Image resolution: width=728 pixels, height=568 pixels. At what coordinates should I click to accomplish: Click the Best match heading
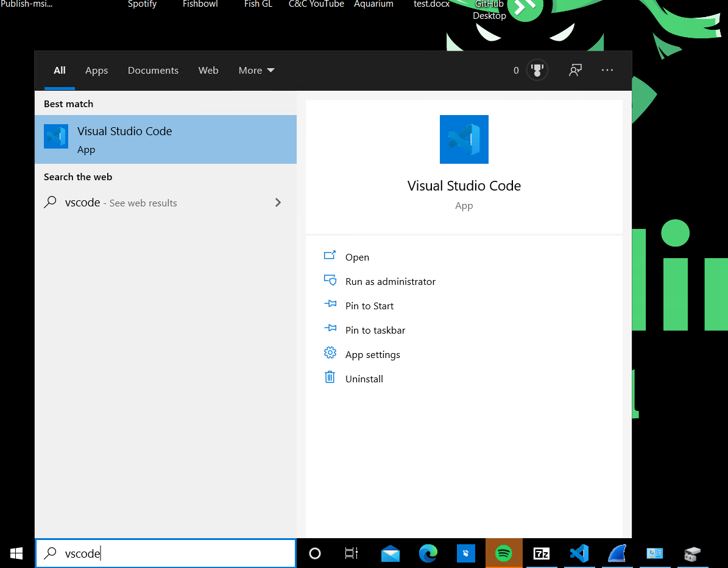point(68,104)
